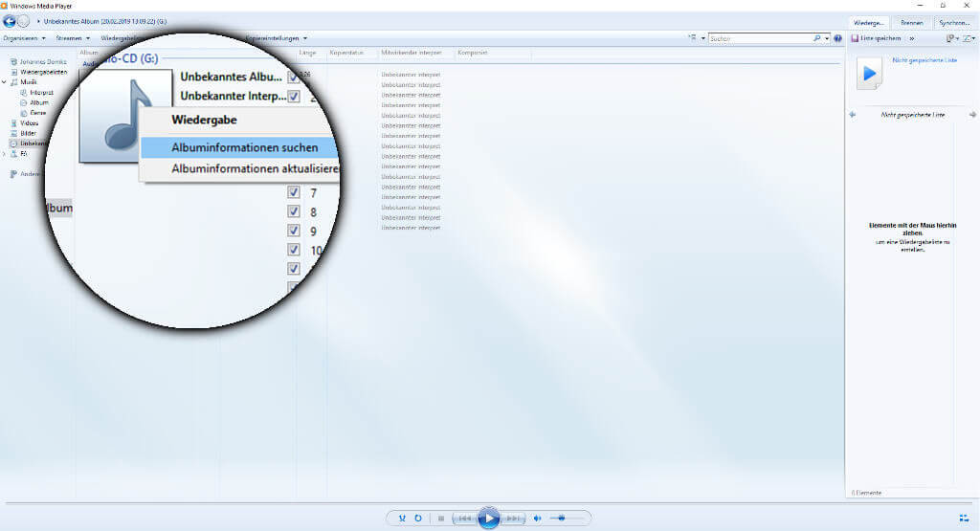The width and height of the screenshot is (980, 531).
Task: Click the music note album cover
Action: pyautogui.click(x=125, y=115)
